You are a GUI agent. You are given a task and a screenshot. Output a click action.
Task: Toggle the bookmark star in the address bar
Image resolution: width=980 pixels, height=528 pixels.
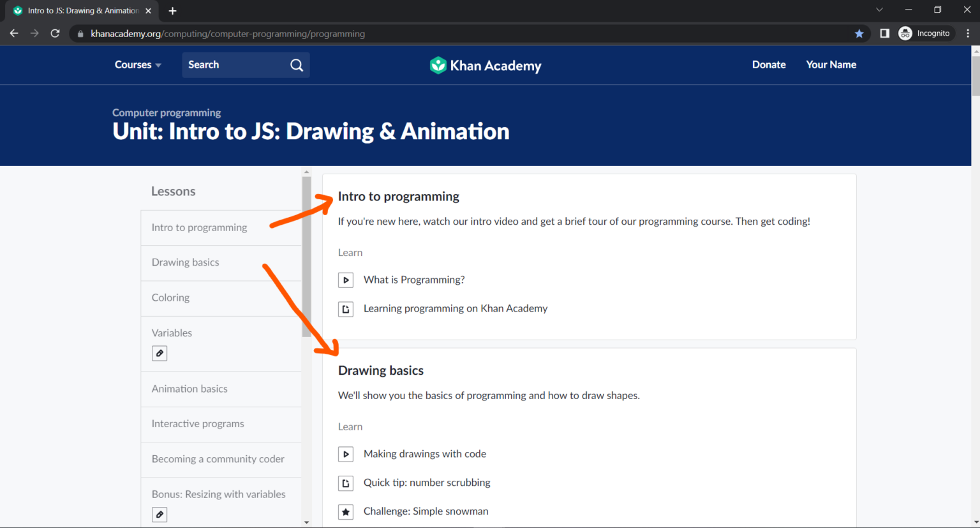(859, 33)
